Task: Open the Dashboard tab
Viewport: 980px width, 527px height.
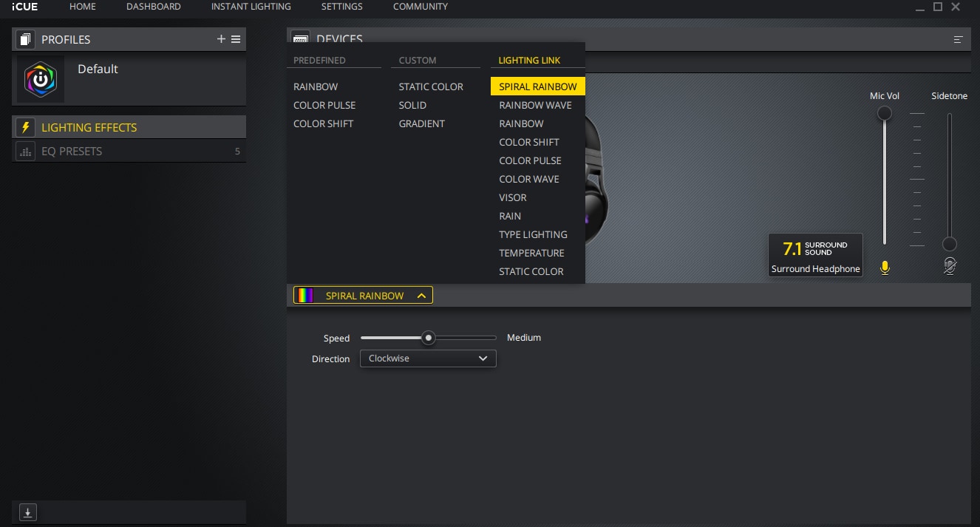Action: [153, 7]
